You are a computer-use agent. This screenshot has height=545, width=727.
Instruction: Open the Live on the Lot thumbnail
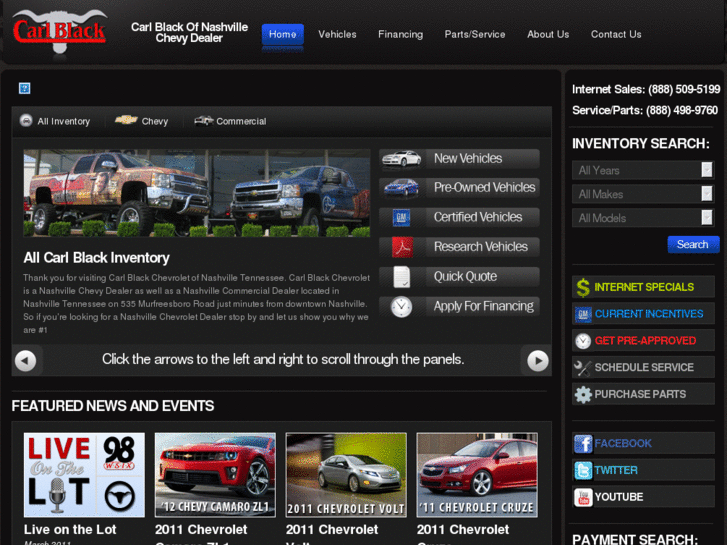pos(84,475)
